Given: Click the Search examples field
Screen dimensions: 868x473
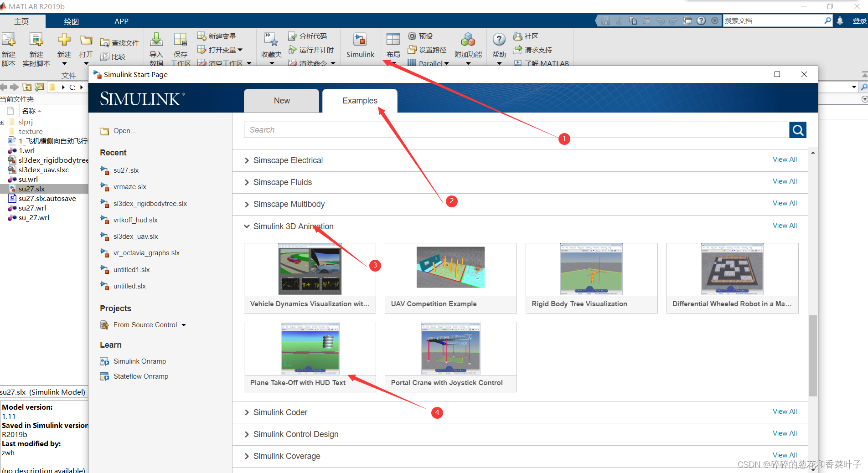Looking at the screenshot, I should tap(517, 130).
